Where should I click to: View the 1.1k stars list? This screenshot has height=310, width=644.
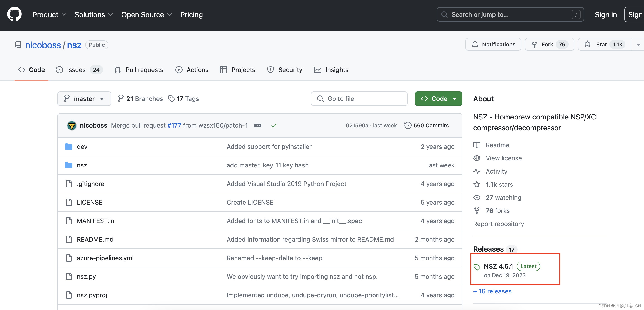pyautogui.click(x=493, y=185)
